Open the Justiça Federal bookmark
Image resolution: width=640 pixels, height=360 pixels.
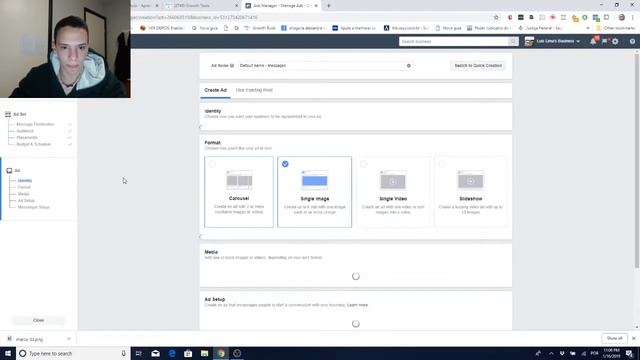[541, 28]
